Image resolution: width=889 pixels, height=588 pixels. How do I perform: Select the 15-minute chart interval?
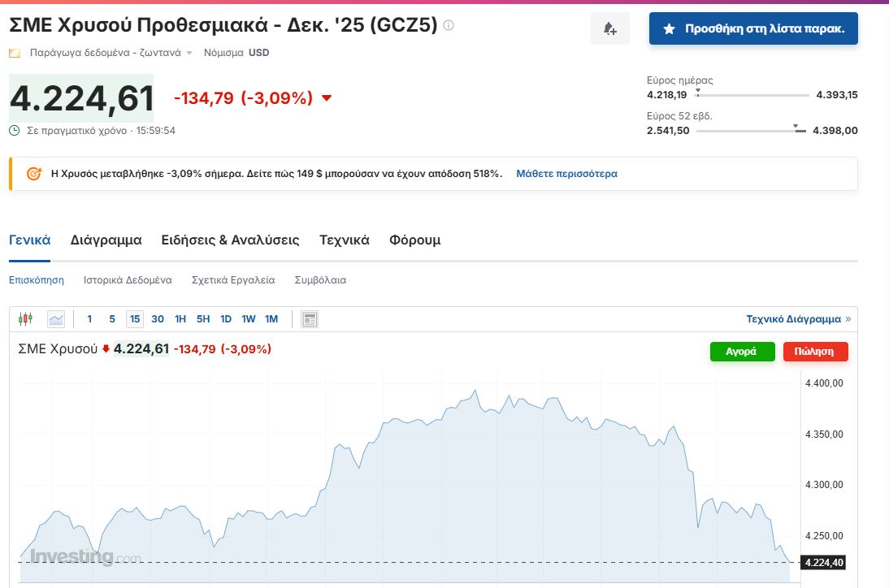click(135, 319)
